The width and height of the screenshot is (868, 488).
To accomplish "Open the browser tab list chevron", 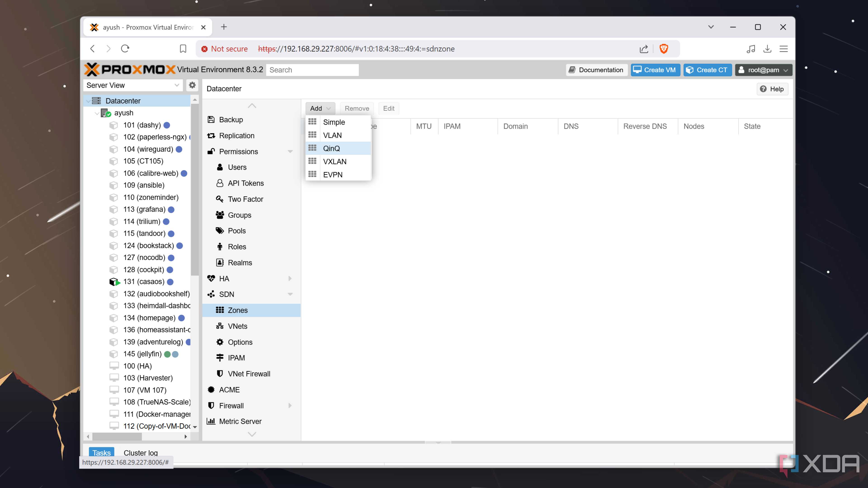I will [x=711, y=27].
